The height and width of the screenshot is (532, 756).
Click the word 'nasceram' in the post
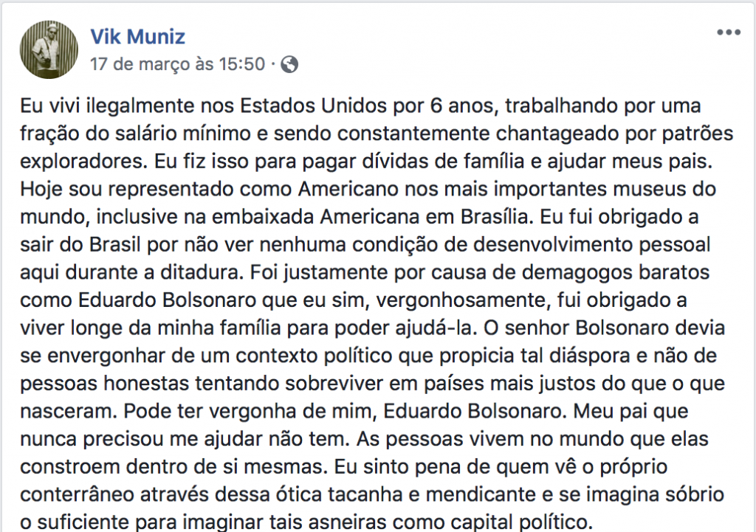pyautogui.click(x=66, y=412)
